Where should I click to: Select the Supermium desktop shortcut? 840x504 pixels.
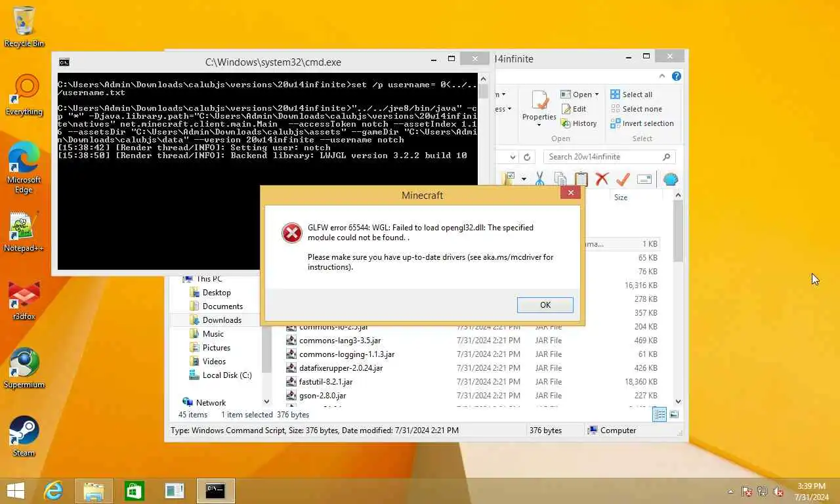pyautogui.click(x=24, y=368)
